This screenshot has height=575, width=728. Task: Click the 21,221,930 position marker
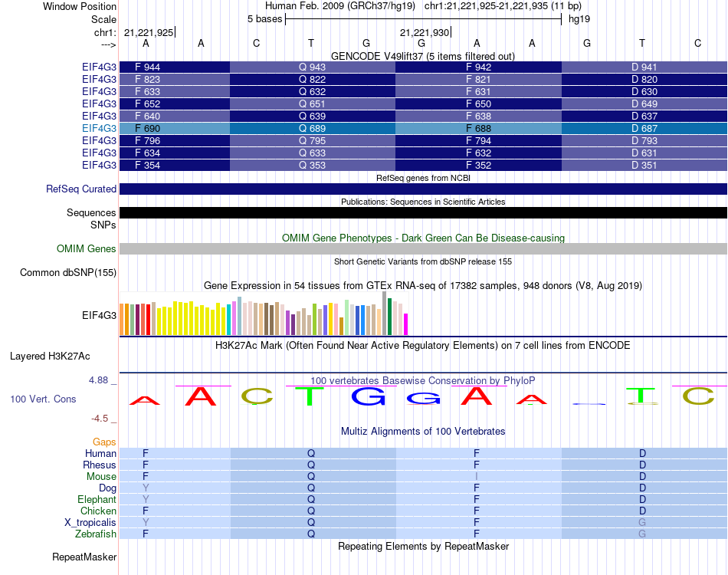point(425,32)
